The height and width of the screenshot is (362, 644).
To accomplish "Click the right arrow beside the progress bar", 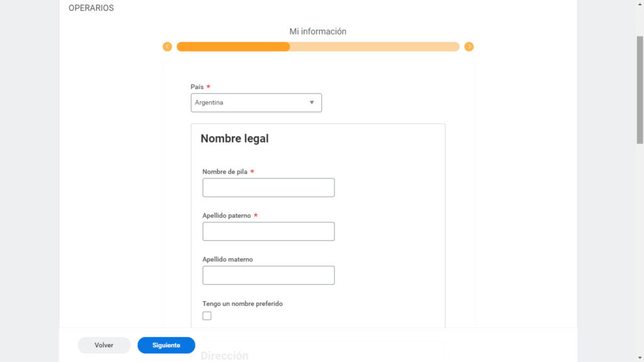I will click(469, 47).
